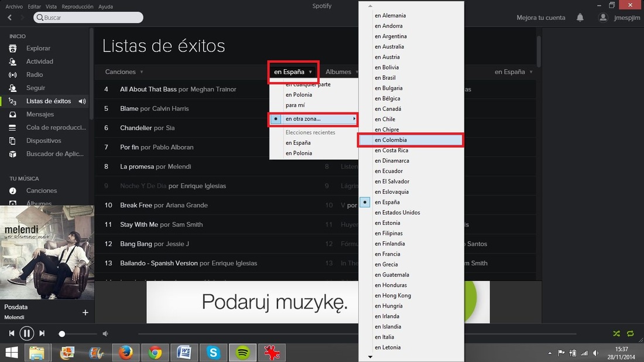This screenshot has height=362, width=644.
Task: Open the Ayuda menu
Action: (x=105, y=6)
